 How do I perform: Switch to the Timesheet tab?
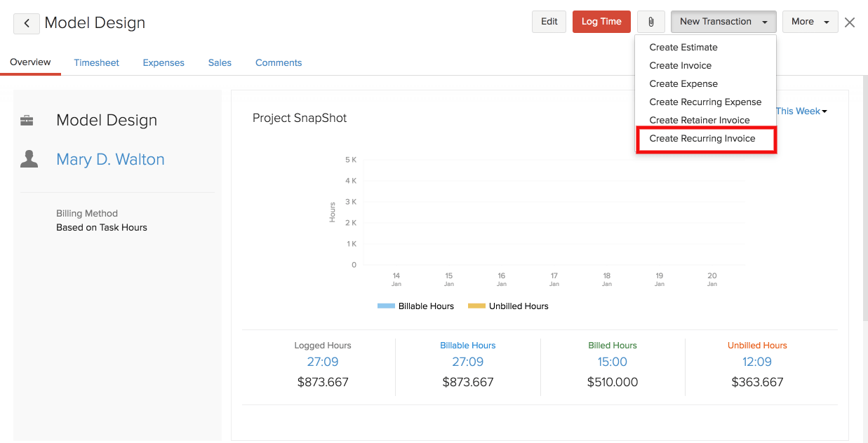point(96,63)
